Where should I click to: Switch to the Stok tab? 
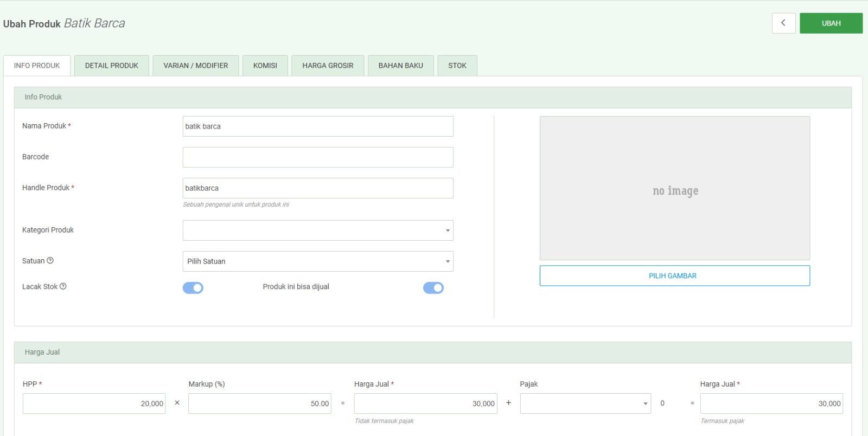tap(457, 66)
